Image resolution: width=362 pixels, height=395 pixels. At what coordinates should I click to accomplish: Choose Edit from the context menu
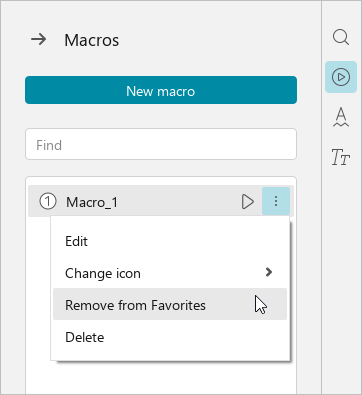point(170,241)
